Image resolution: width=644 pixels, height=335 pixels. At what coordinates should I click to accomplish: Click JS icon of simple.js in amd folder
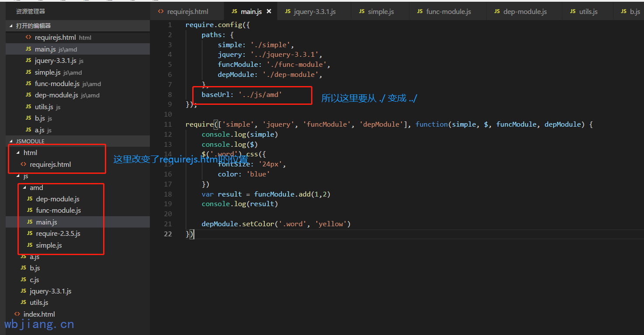click(29, 245)
